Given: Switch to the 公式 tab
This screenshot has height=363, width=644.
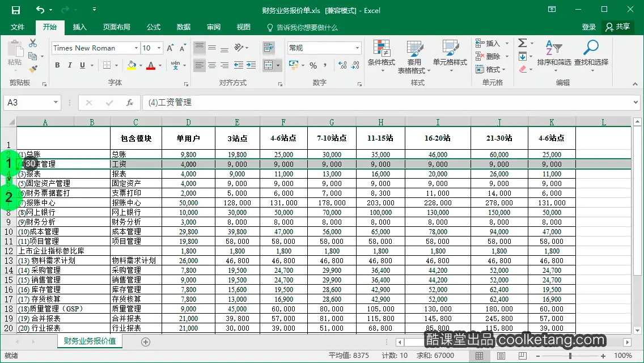Looking at the screenshot, I should [x=154, y=27].
